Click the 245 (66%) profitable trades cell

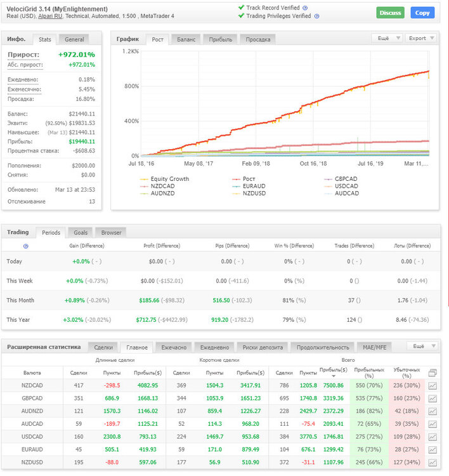pyautogui.click(x=369, y=462)
